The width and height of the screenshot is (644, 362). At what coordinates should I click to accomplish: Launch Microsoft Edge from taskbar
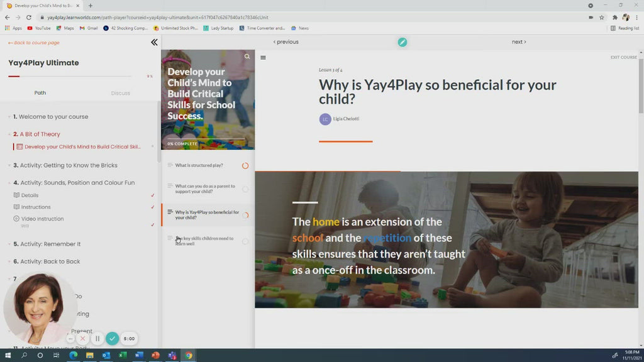point(73,355)
